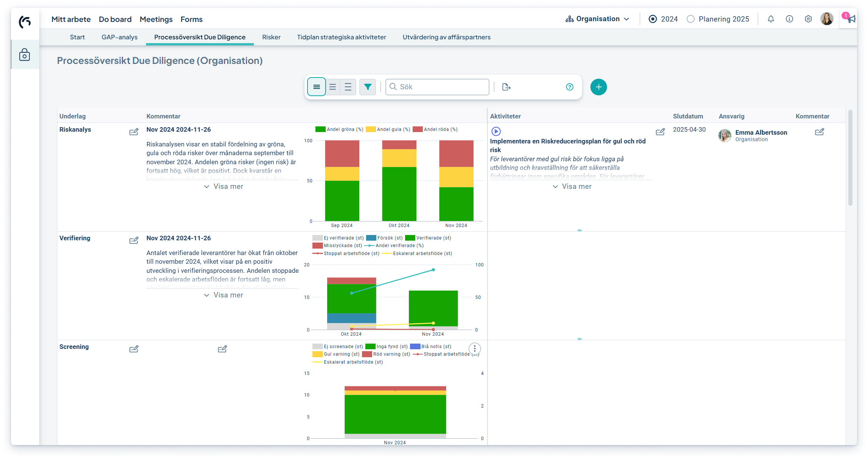Edit the empty Screening comment
This screenshot has height=459, width=868.
[222, 349]
